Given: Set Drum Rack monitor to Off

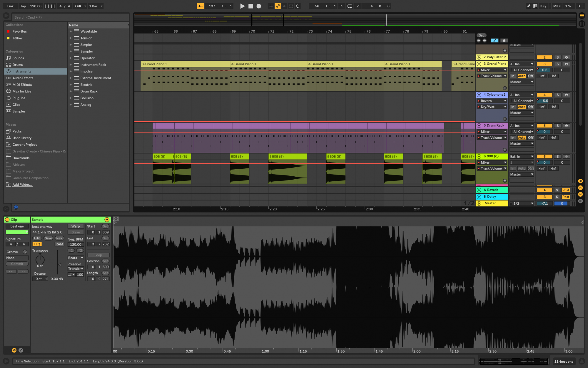Looking at the screenshot, I should point(531,137).
